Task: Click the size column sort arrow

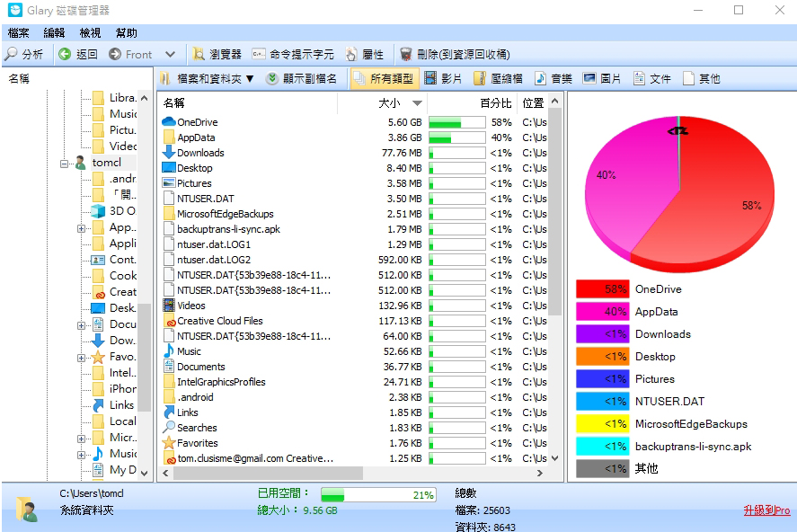Action: pyautogui.click(x=417, y=103)
